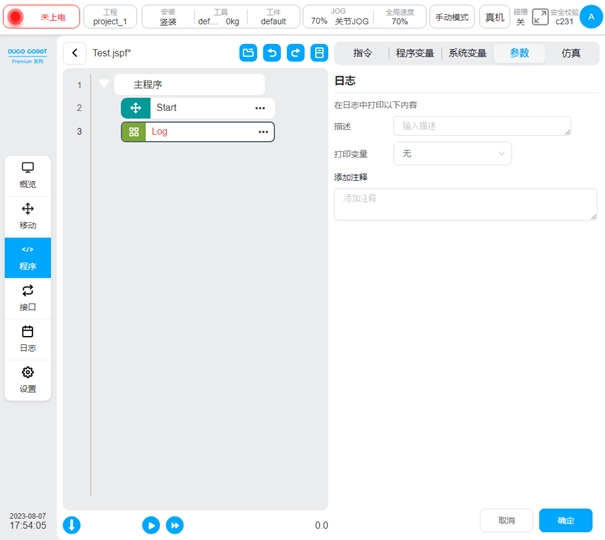Open the Log node's three-dot menu
The height and width of the screenshot is (540, 605).
coord(263,131)
